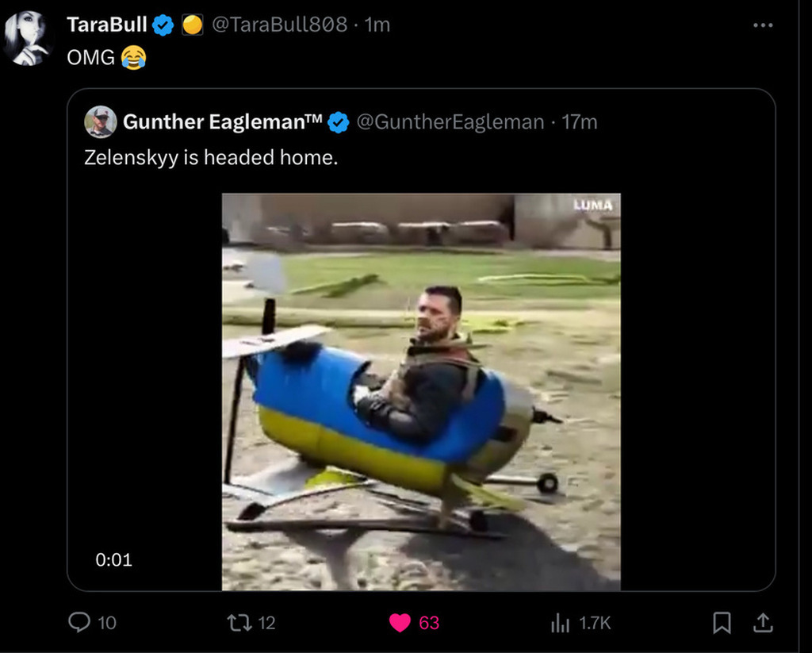This screenshot has height=653, width=812.
Task: Click the gold coin affiliate badge
Action: click(193, 25)
